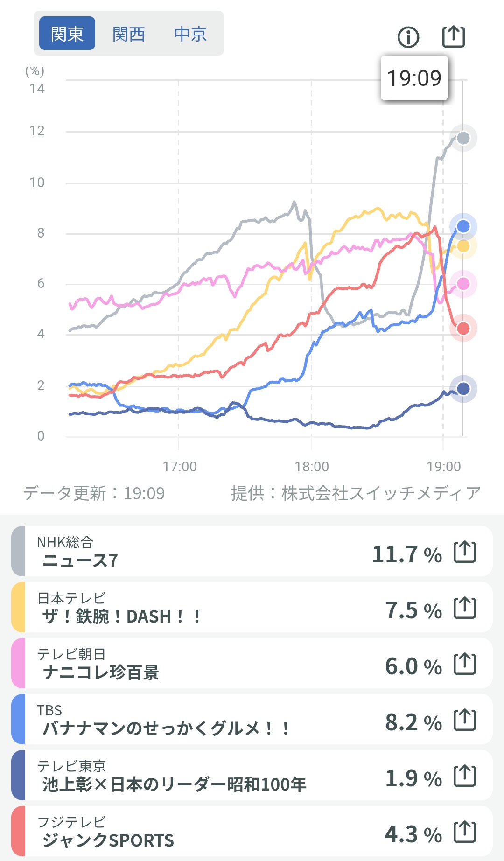The image size is (504, 861).
Task: Click the red Fuji TV data point
Action: click(463, 329)
